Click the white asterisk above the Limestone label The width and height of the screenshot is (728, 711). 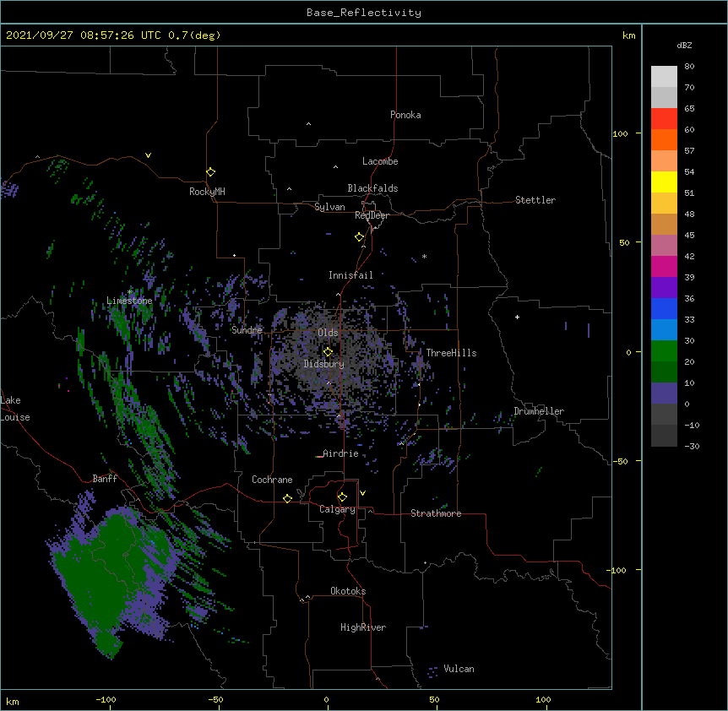[x=130, y=292]
